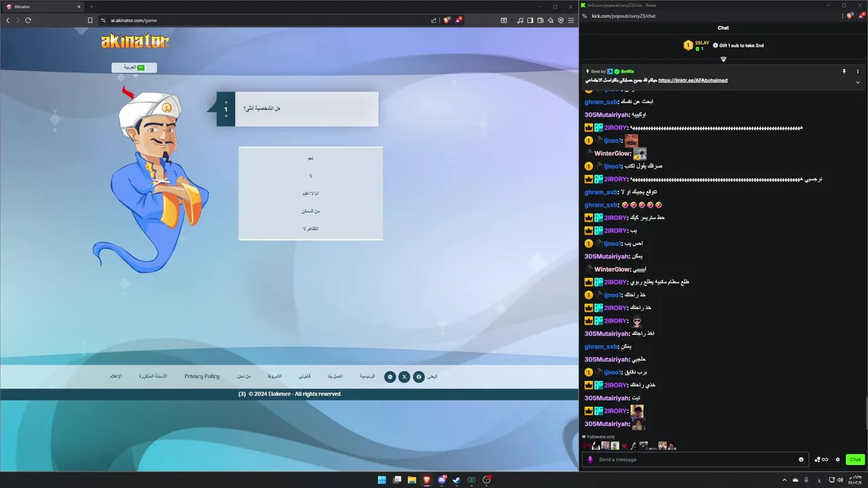
Task: Open the Brave VPN shield icon
Action: click(561, 20)
